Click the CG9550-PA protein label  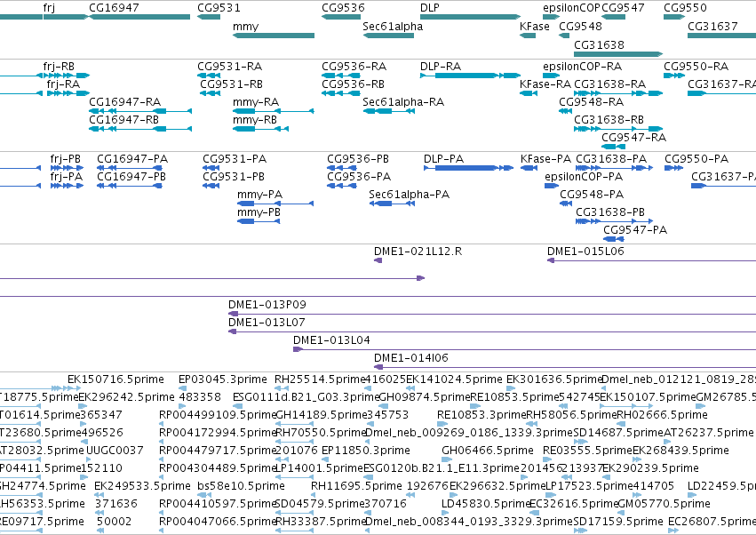coord(696,159)
